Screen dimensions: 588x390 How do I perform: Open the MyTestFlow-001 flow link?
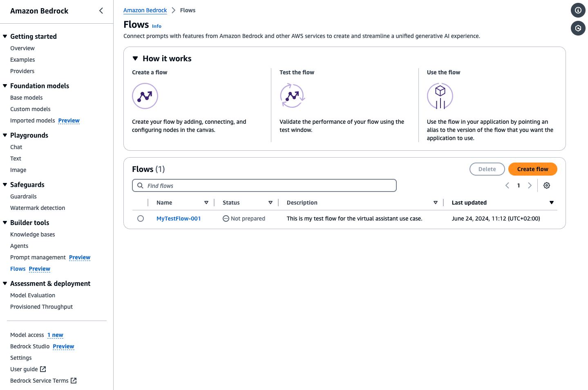pos(179,218)
